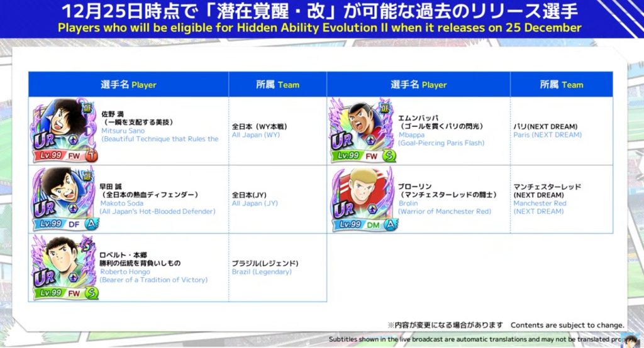Click the Mbappa player card portrait
Viewport: 644px width, 348px height.
click(362, 130)
